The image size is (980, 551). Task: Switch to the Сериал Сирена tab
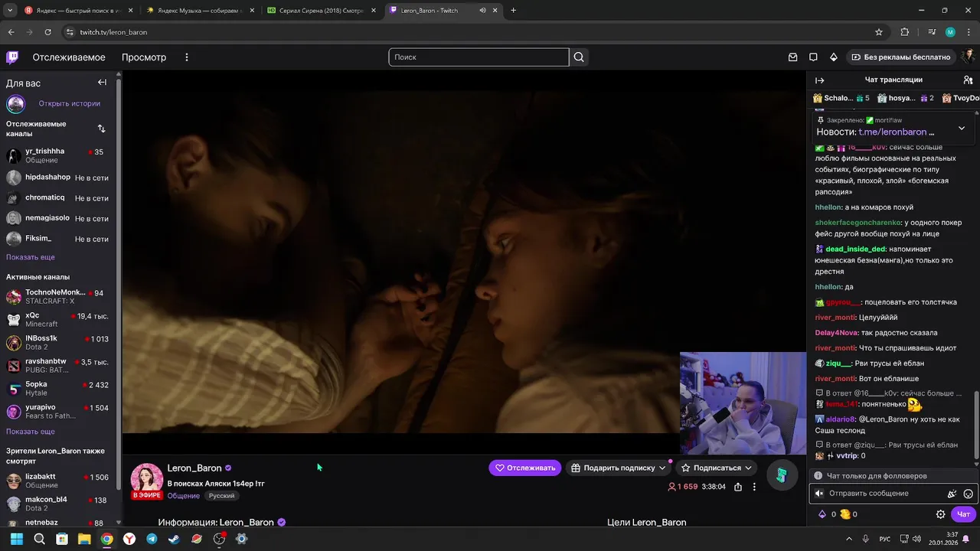pos(320,11)
